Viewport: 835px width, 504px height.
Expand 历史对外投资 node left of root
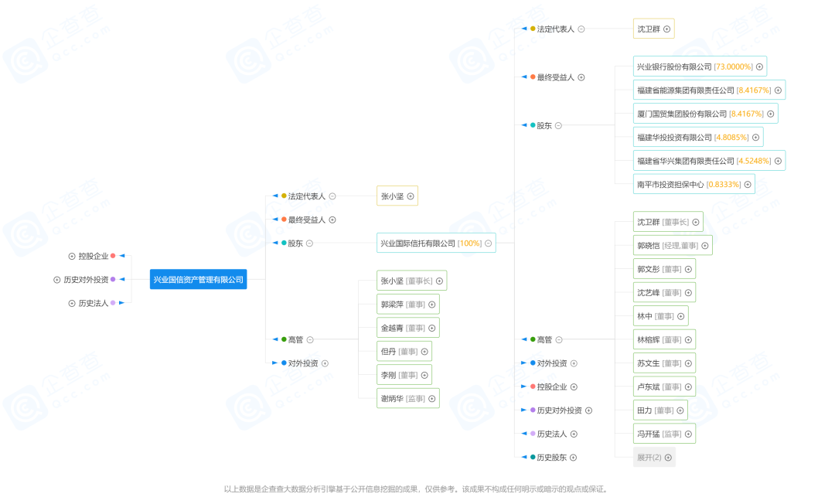(57, 280)
